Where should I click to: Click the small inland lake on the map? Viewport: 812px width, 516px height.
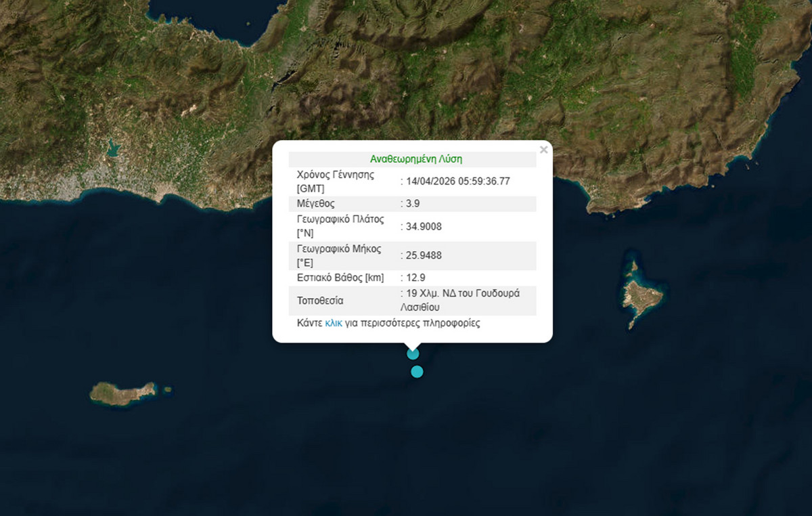(112, 147)
